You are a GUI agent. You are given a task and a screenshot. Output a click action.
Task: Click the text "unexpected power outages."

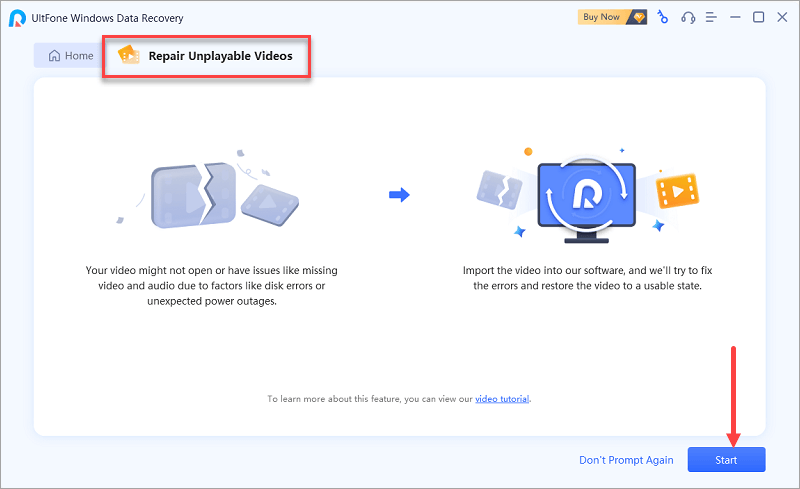[212, 301]
